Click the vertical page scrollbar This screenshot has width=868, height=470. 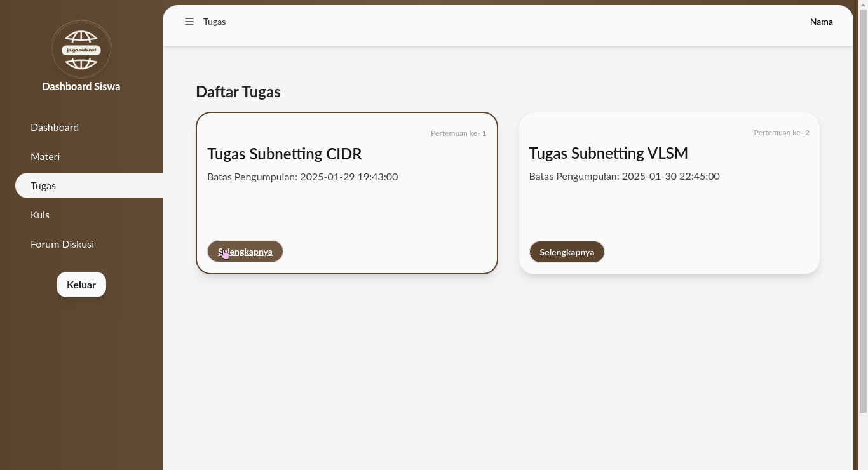click(x=863, y=210)
